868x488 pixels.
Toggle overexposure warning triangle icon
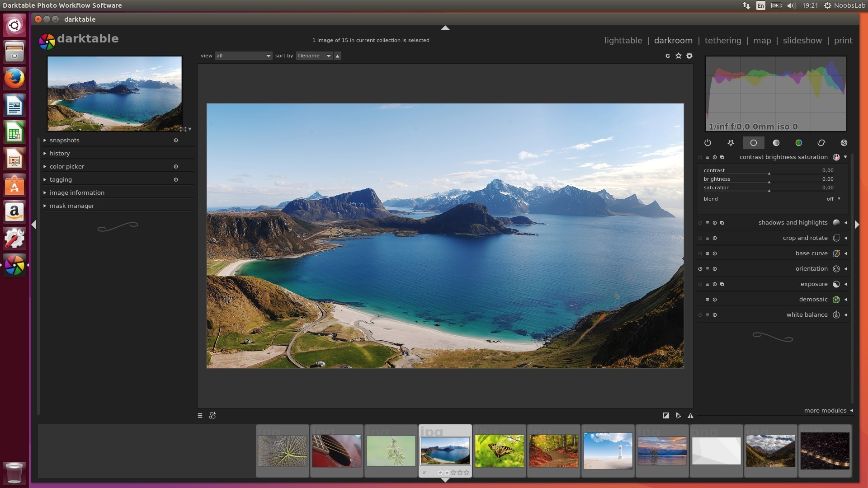tap(690, 416)
